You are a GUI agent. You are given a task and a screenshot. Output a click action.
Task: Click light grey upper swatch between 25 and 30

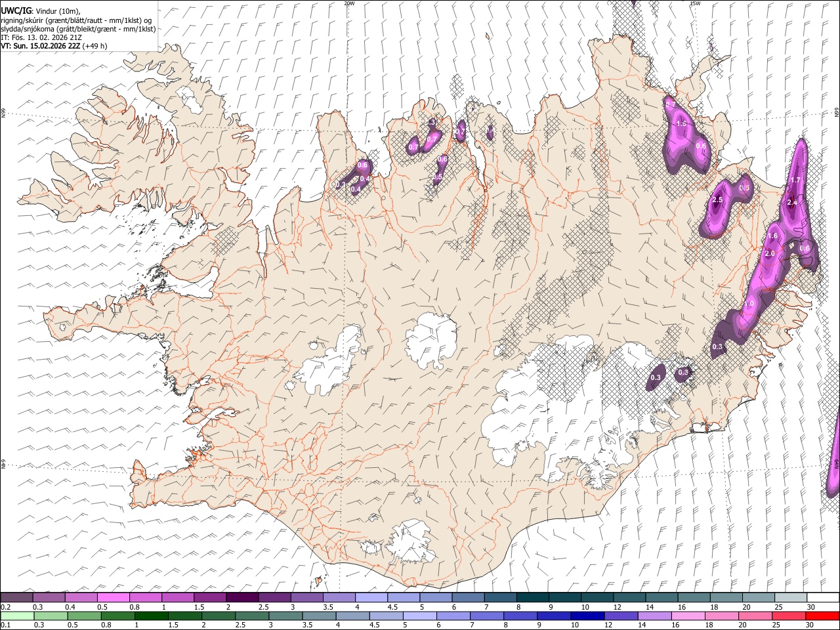tap(791, 597)
